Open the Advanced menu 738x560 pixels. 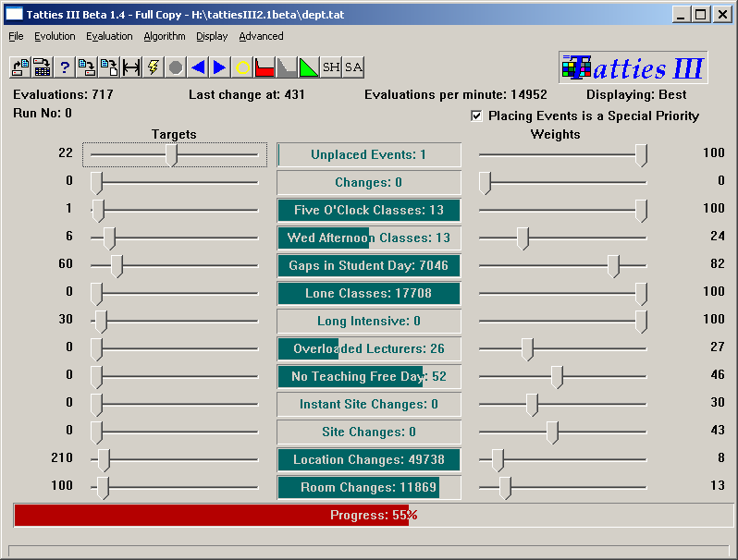pos(261,36)
